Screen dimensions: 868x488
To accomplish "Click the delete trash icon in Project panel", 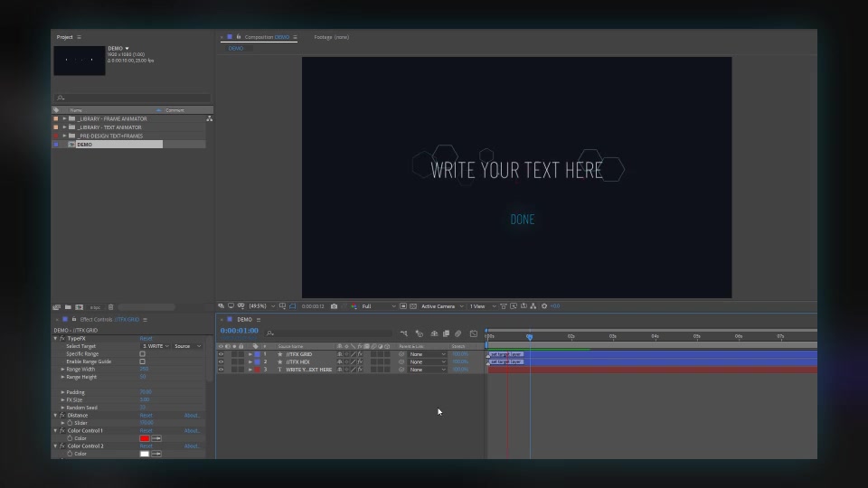I will [110, 307].
